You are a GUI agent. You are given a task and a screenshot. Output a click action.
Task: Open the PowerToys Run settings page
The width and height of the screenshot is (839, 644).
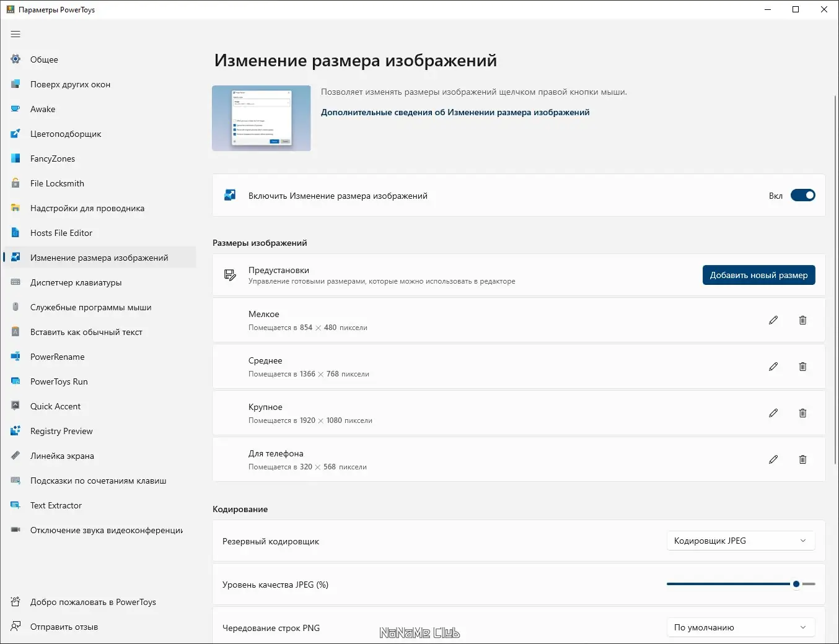[x=59, y=381]
